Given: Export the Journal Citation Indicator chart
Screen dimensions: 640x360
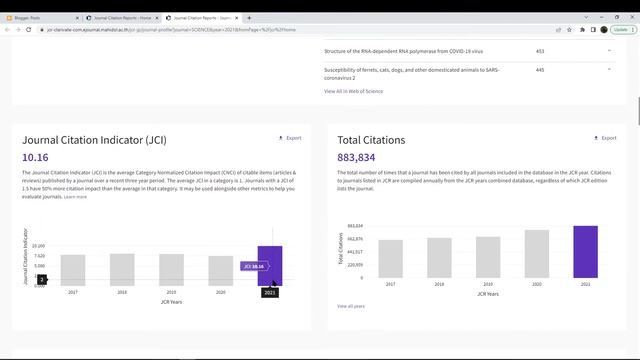Looking at the screenshot, I should pos(290,138).
